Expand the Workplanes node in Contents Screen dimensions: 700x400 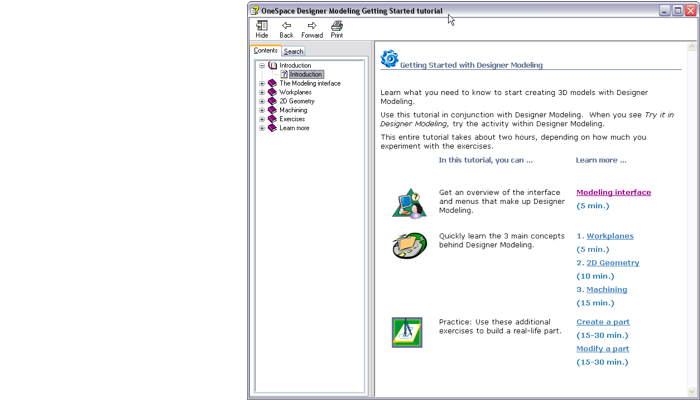(x=262, y=93)
